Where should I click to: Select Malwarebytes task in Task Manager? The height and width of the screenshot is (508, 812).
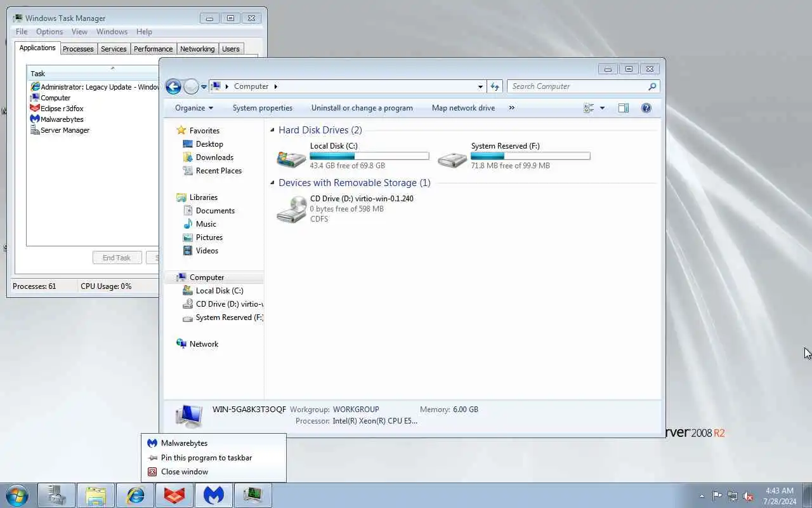[x=57, y=119]
